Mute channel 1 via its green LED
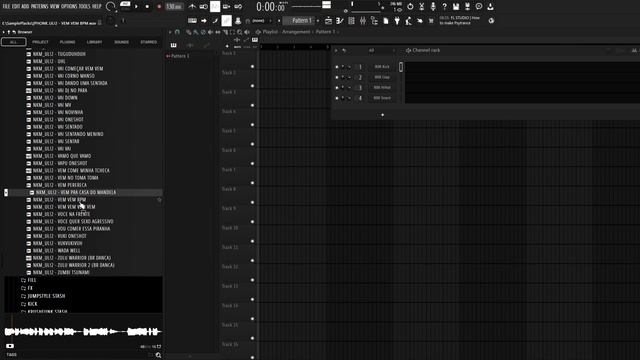Image resolution: width=640 pixels, height=360 pixels. pos(337,67)
